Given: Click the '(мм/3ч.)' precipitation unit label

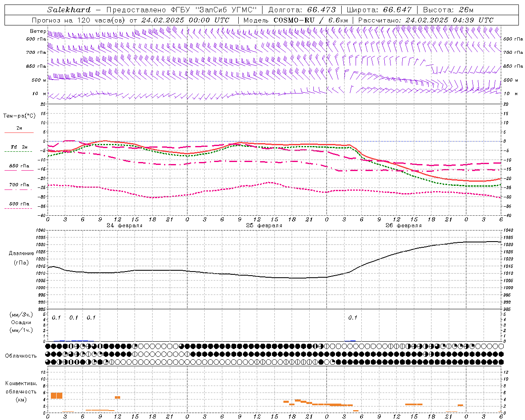Looking at the screenshot, I should (x=21, y=315).
